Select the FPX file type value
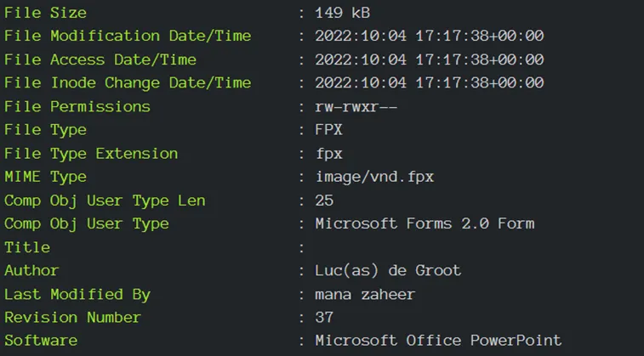This screenshot has width=644, height=356. pyautogui.click(x=328, y=130)
